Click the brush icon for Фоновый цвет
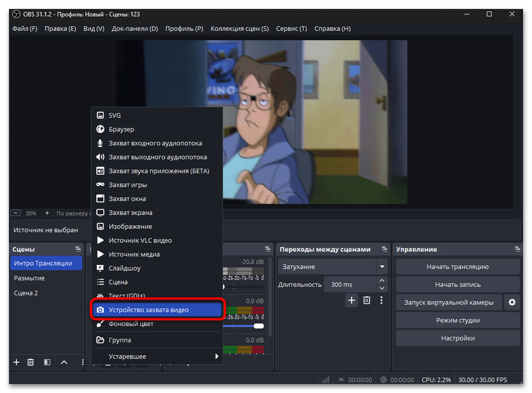Viewport: 532px width, 393px height. click(x=100, y=323)
